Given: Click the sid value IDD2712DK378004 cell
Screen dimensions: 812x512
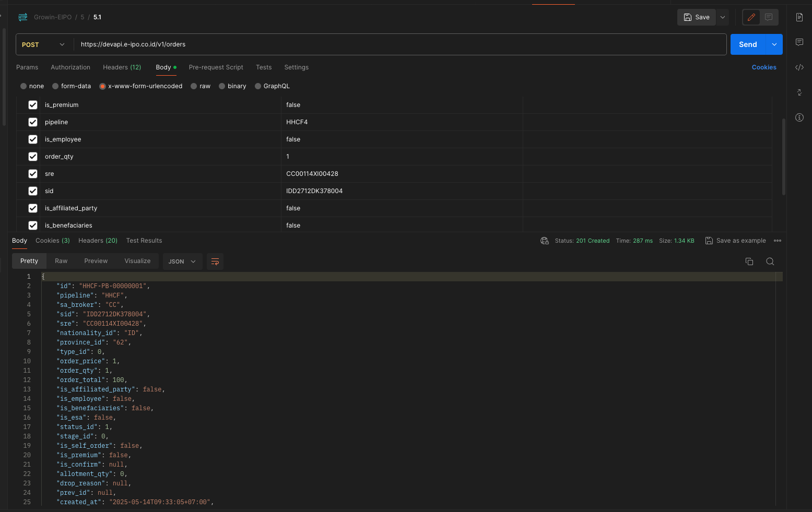Looking at the screenshot, I should pyautogui.click(x=402, y=191).
